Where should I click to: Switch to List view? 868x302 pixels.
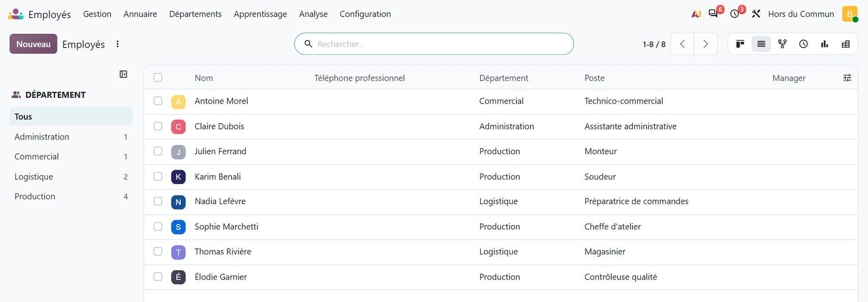(761, 44)
